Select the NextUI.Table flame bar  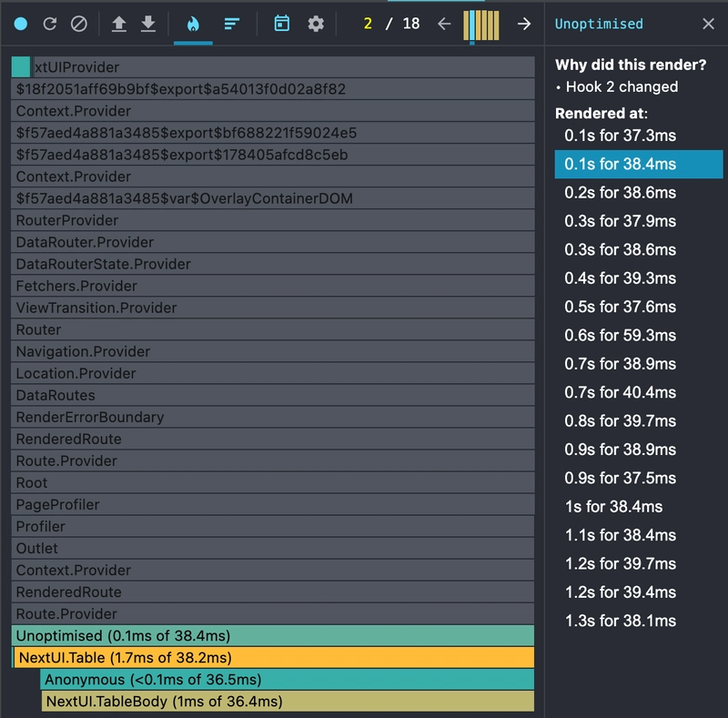pyautogui.click(x=273, y=657)
